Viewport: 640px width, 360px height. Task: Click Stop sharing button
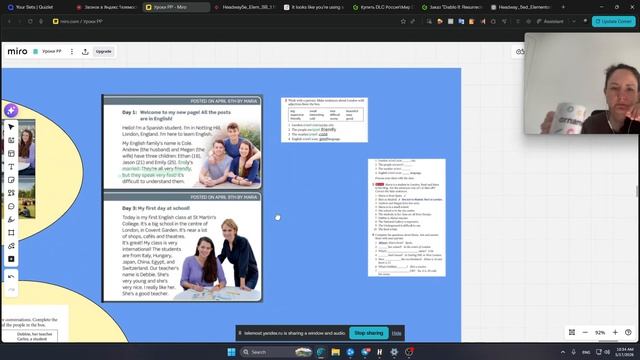(x=369, y=333)
